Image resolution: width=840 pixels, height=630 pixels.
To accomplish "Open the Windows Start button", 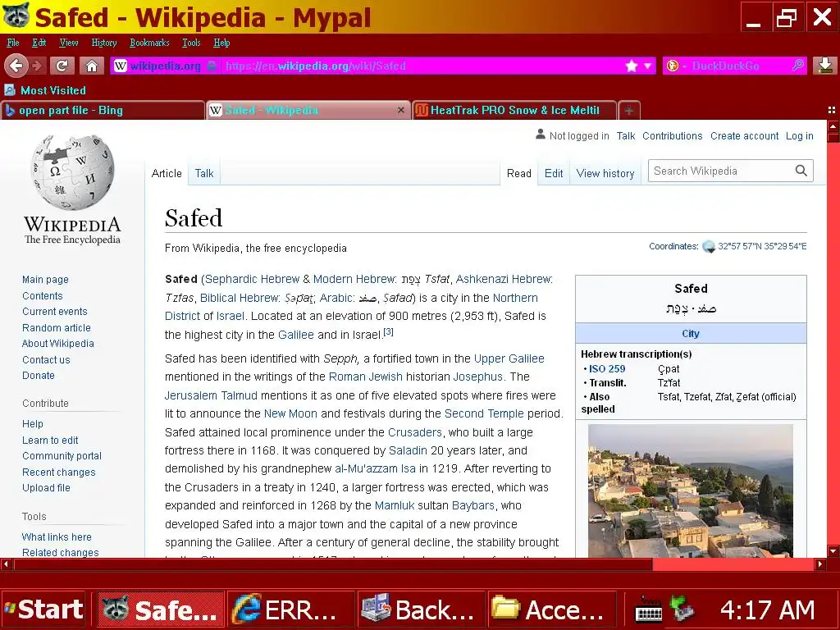I will (43, 609).
